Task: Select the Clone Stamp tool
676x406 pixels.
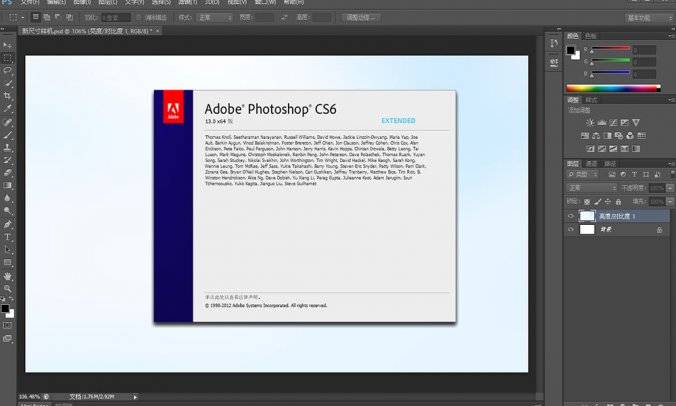Action: coord(7,147)
